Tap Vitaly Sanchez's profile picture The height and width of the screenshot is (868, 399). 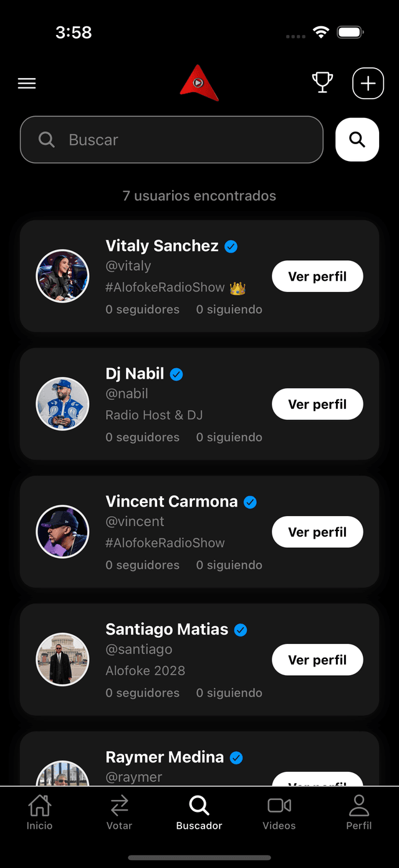point(62,276)
